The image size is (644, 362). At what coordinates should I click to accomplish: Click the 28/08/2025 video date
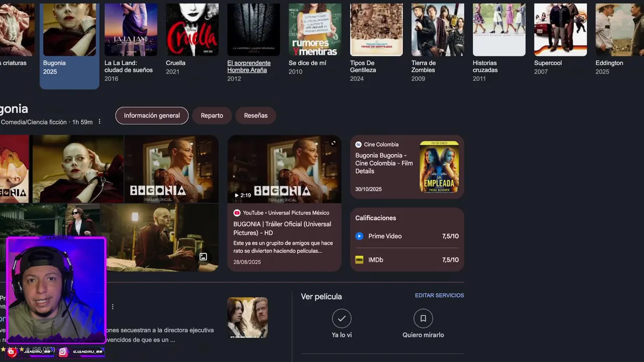click(x=247, y=262)
